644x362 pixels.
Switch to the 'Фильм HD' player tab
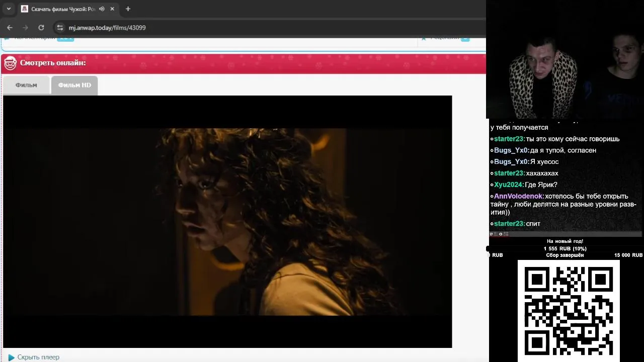click(x=74, y=85)
